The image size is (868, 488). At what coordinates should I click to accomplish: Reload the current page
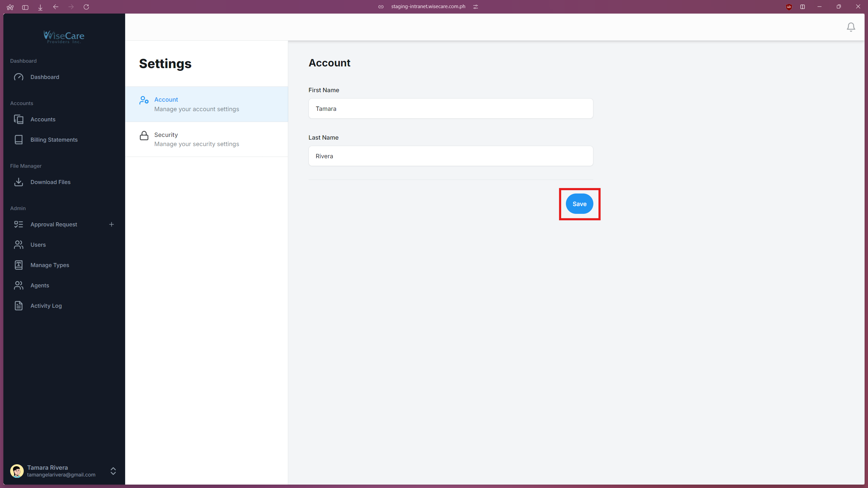86,7
